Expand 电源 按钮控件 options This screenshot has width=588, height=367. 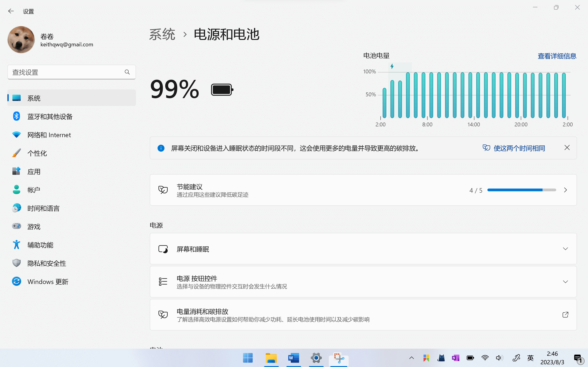(565, 282)
